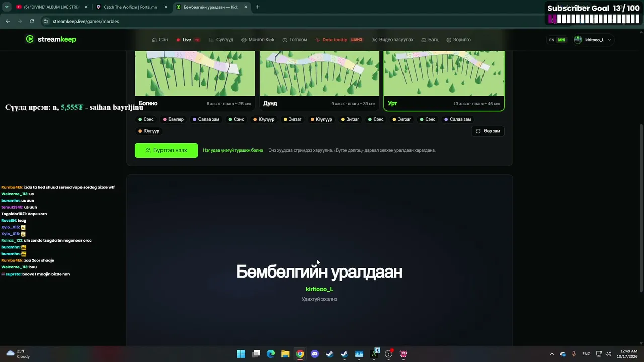The height and width of the screenshot is (362, 644).
Task: Open the volume tray icon
Action: coord(608,354)
